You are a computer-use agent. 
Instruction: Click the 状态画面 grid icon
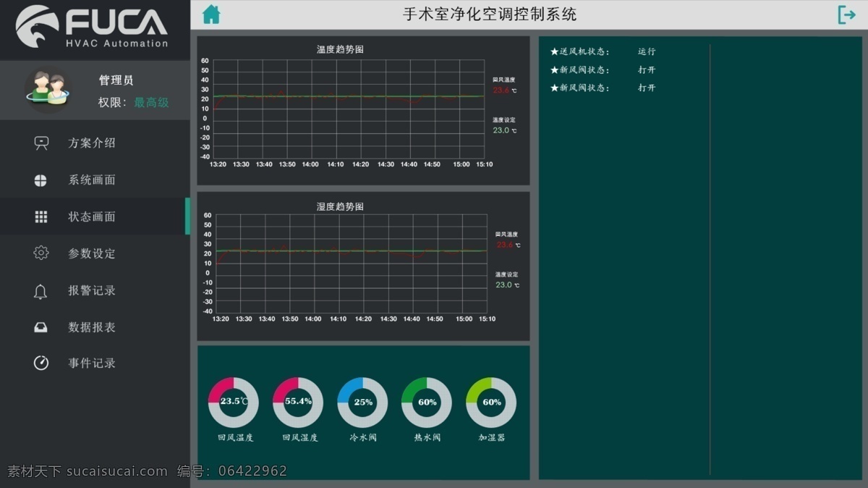pyautogui.click(x=41, y=216)
